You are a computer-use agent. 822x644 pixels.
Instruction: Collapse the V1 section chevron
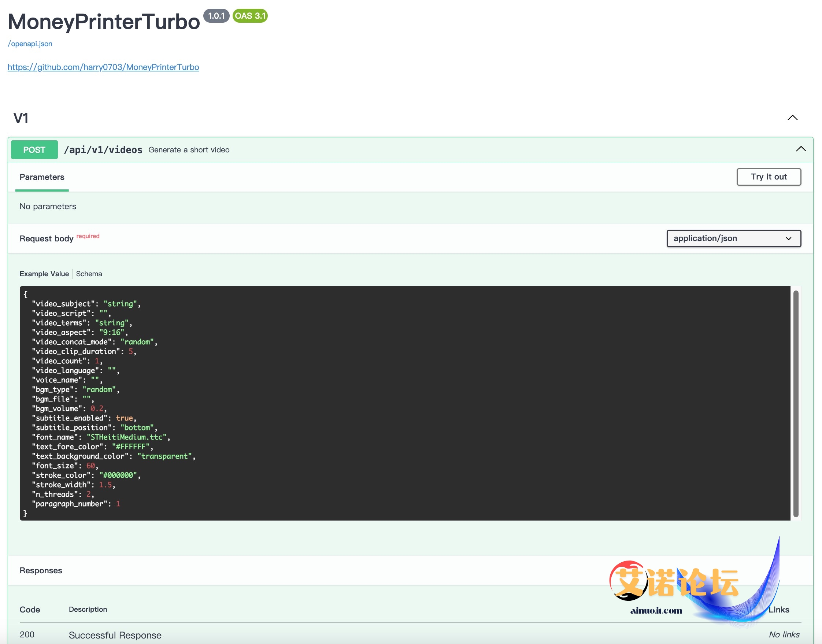[792, 118]
